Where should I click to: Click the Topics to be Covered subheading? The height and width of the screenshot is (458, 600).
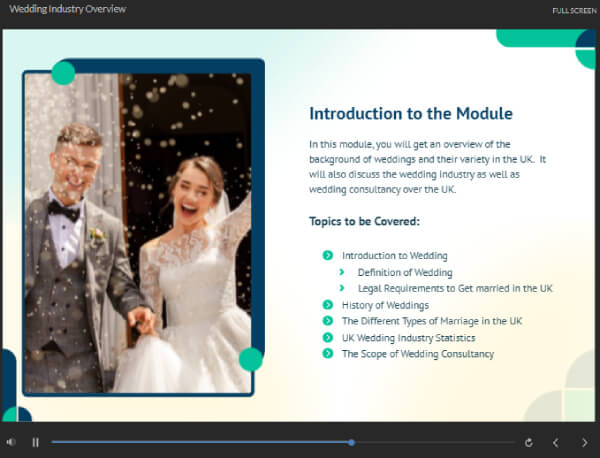click(x=364, y=221)
